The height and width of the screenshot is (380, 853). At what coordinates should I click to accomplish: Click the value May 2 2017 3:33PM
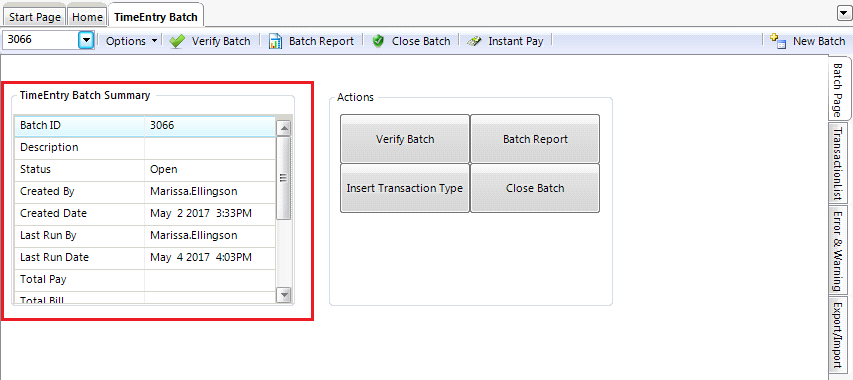tap(201, 214)
